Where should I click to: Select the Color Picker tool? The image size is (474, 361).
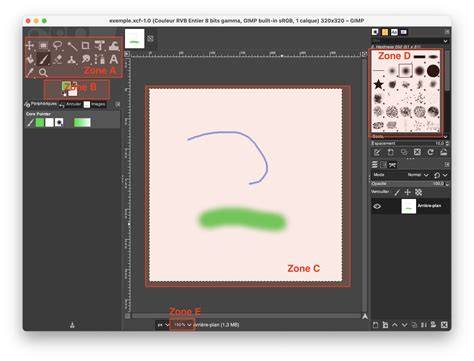(x=30, y=72)
